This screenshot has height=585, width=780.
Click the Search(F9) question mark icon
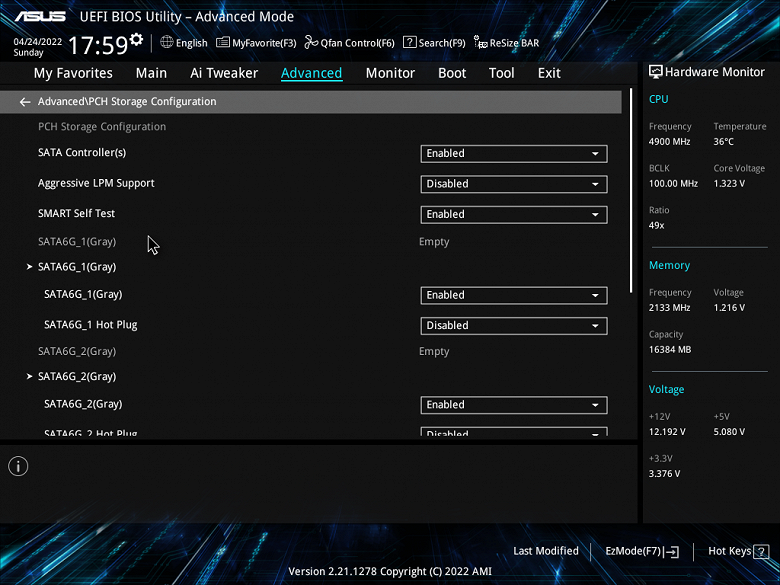click(409, 42)
